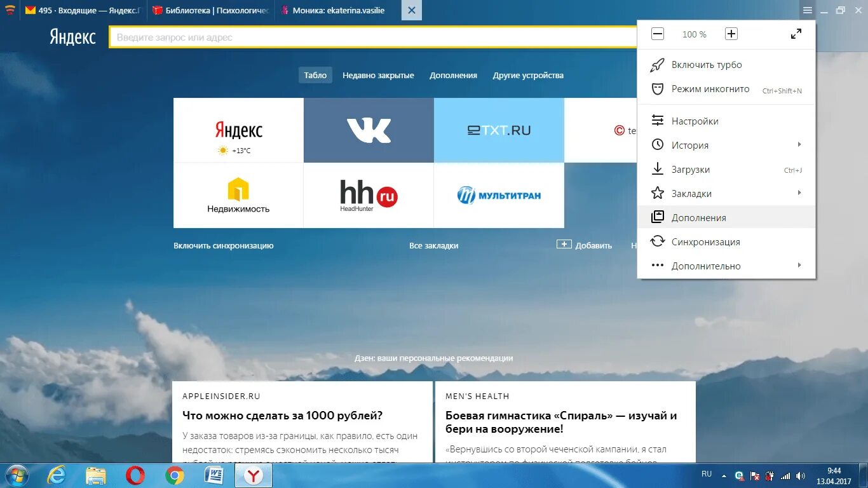Image resolution: width=868 pixels, height=488 pixels.
Task: Open the Боевая гимнастика Спираль article
Action: click(562, 422)
